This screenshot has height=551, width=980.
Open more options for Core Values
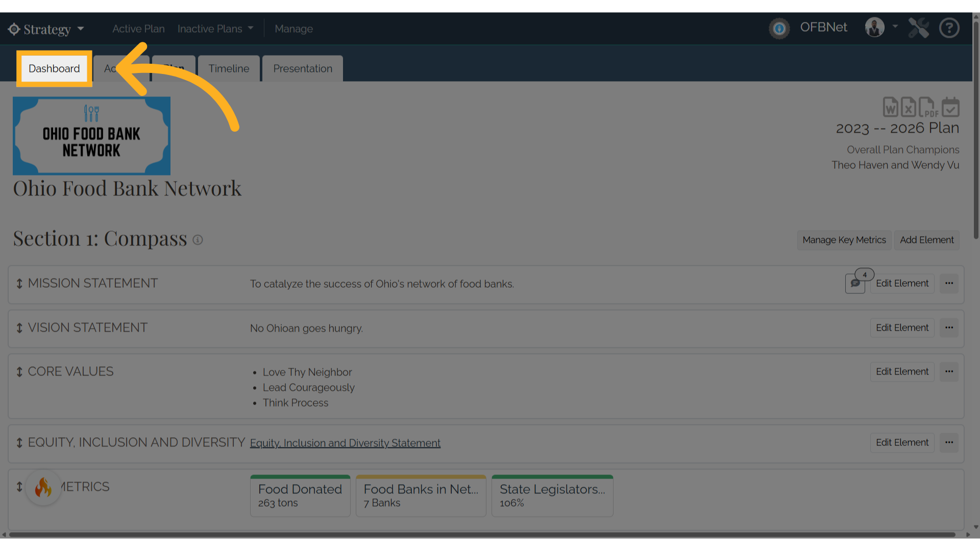949,371
